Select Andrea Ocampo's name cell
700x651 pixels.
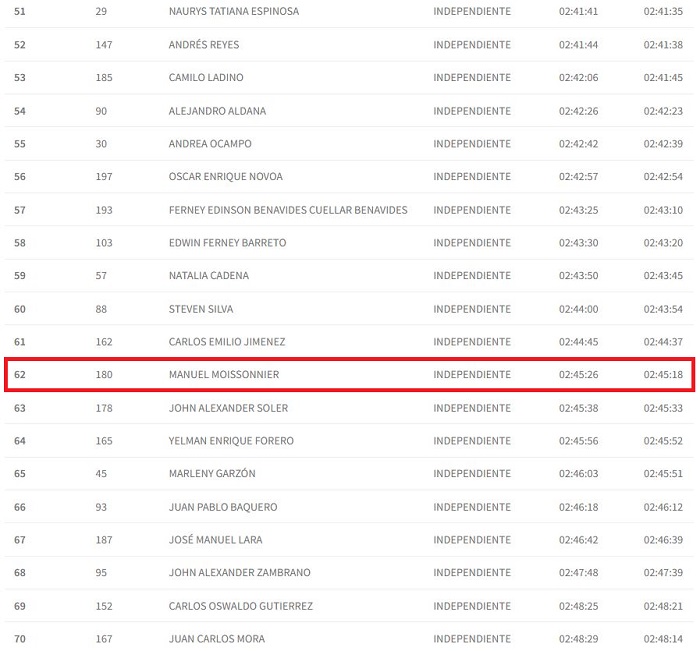pyautogui.click(x=210, y=144)
